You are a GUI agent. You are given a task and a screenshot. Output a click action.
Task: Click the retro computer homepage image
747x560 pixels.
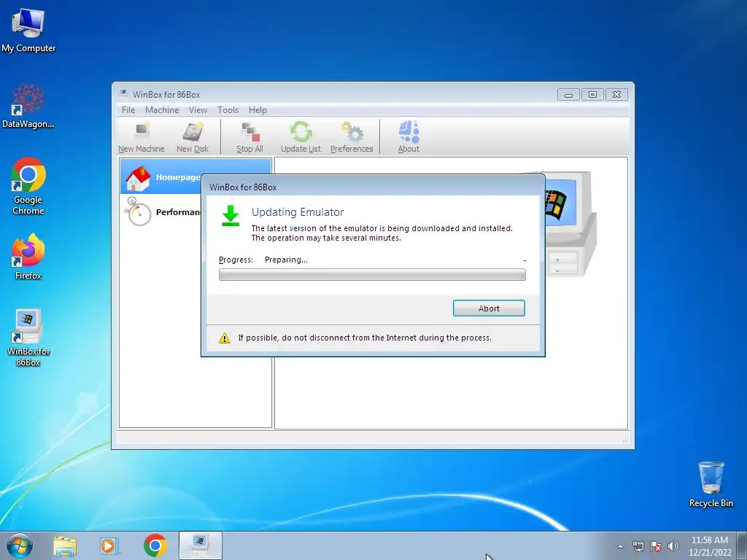[570, 224]
